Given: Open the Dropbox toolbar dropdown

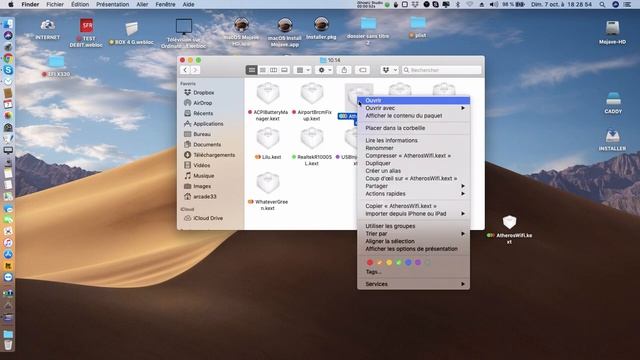Looking at the screenshot, I should click(389, 70).
